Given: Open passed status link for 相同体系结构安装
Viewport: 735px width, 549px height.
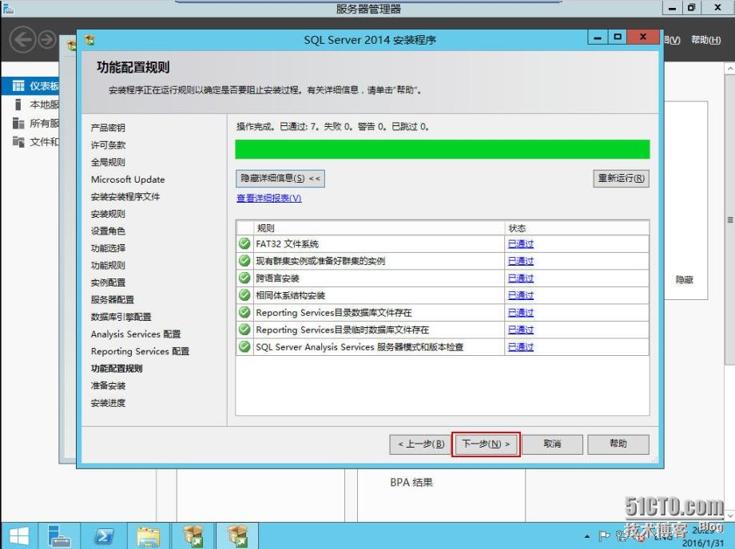Looking at the screenshot, I should [x=521, y=295].
